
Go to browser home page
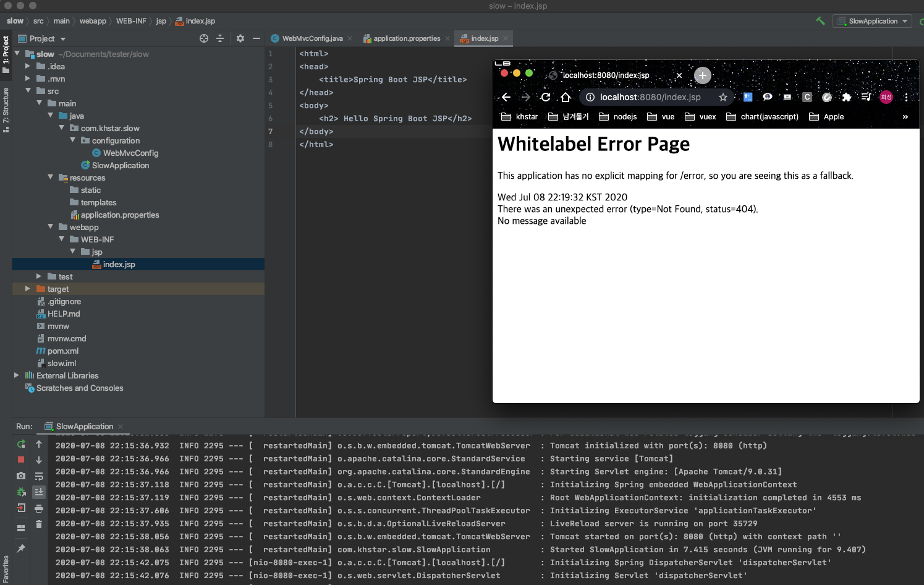[x=566, y=97]
